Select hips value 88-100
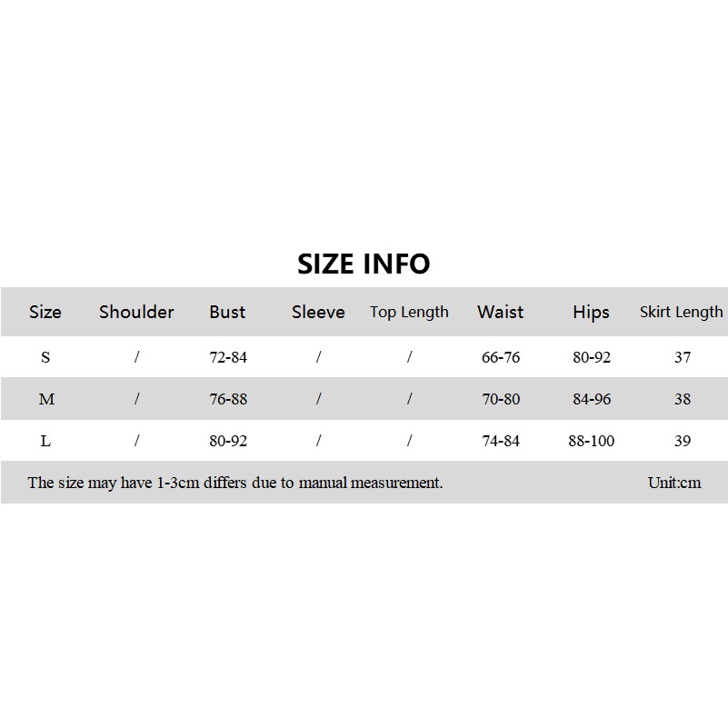 coord(592,441)
